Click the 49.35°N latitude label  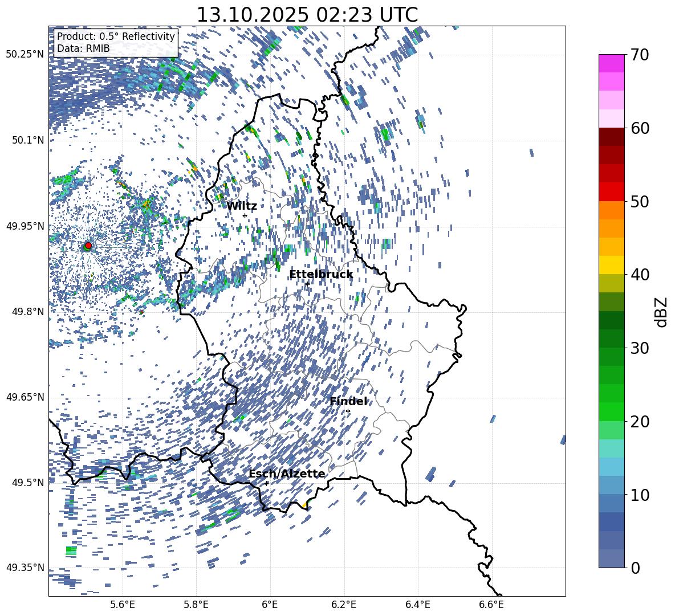pos(25,568)
